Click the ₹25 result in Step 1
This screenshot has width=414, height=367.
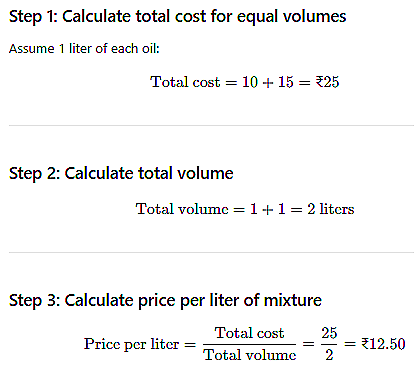327,82
